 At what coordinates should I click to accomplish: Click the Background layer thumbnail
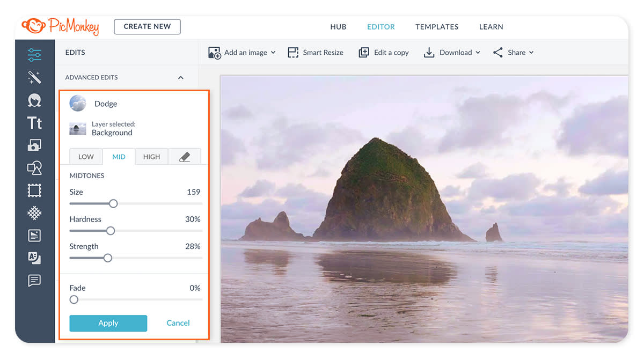pyautogui.click(x=78, y=129)
